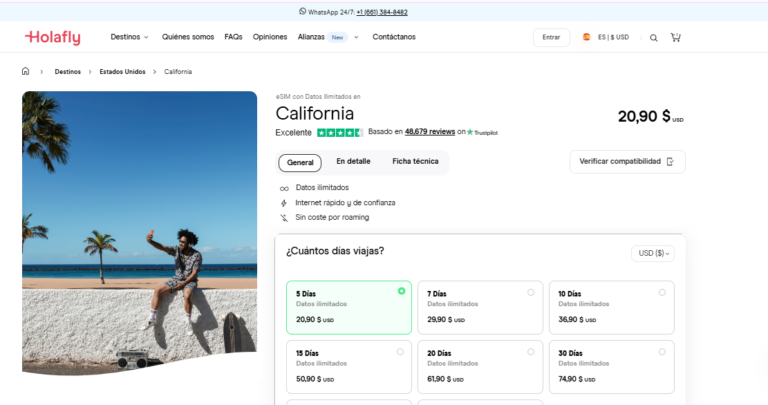Click the Spanish flag language icon
This screenshot has width=768, height=405.
[587, 37]
